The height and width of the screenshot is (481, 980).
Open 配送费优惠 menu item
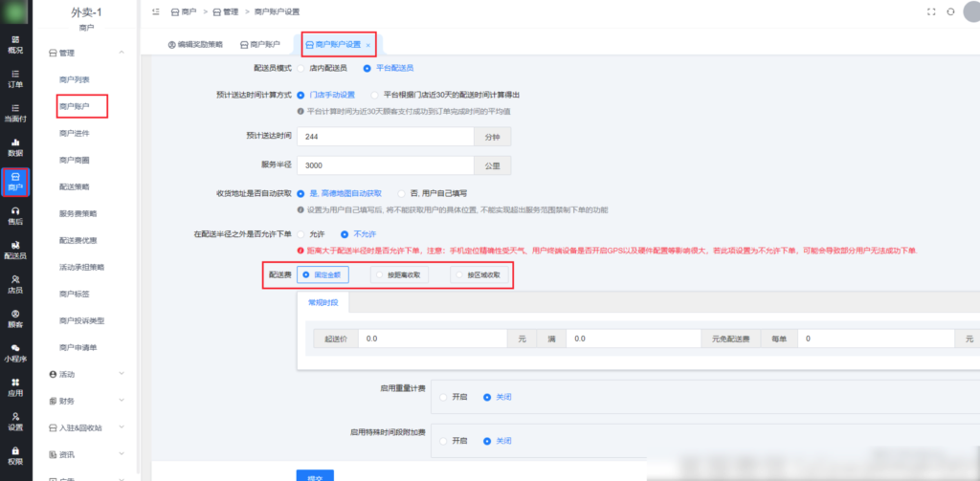[x=78, y=240]
